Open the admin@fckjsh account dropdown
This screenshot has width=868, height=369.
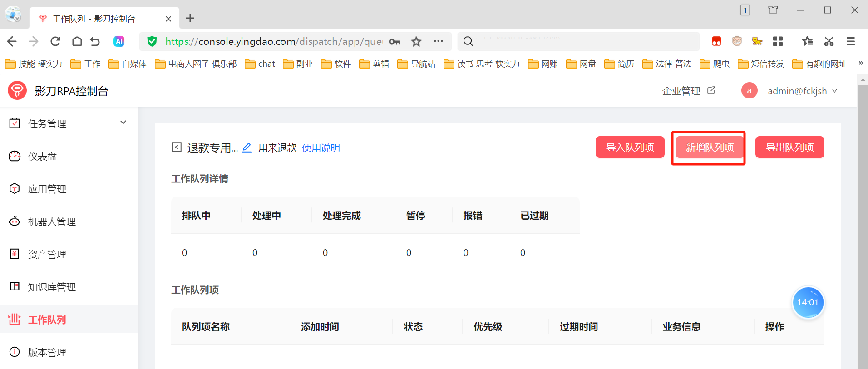803,91
